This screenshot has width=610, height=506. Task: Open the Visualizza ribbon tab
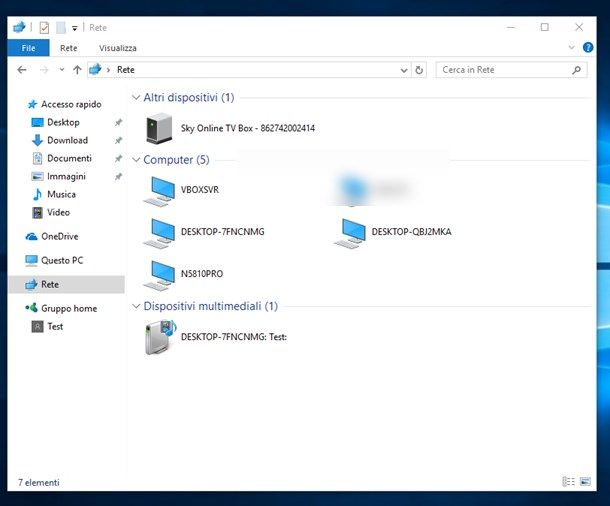click(117, 48)
